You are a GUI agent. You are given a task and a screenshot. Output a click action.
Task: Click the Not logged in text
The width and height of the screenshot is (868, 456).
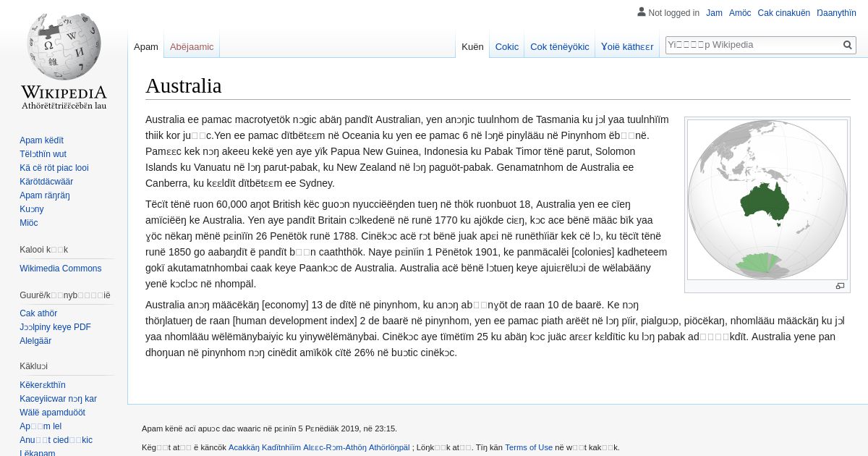(674, 13)
